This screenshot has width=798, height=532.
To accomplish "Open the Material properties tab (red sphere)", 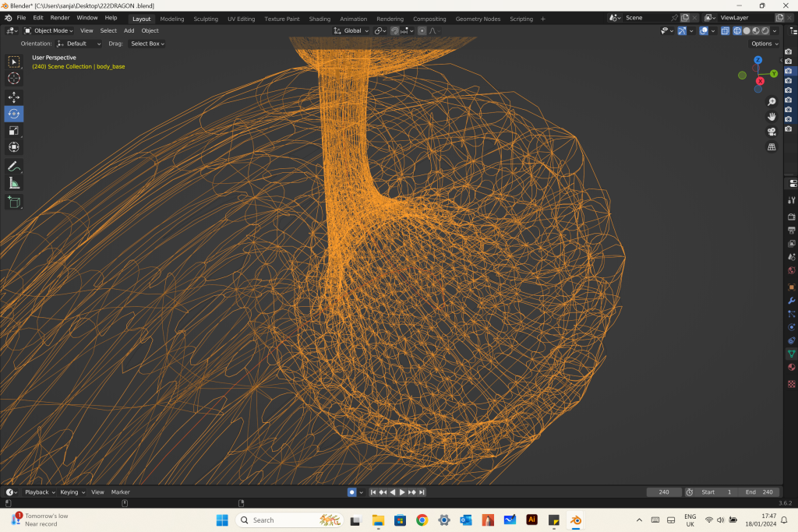I will (x=792, y=367).
